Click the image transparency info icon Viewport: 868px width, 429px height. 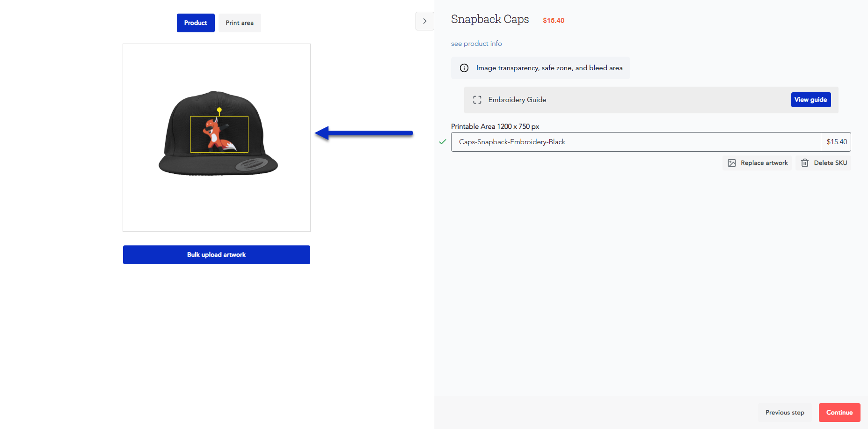[464, 68]
